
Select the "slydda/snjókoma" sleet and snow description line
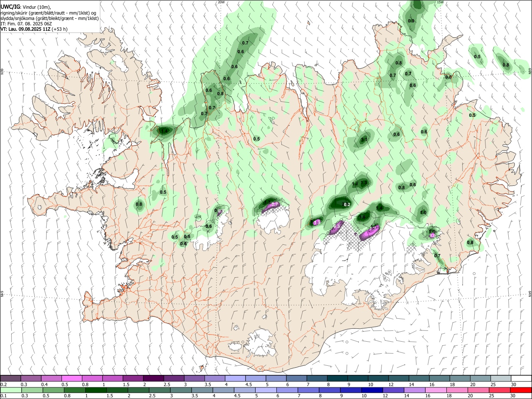[49, 18]
